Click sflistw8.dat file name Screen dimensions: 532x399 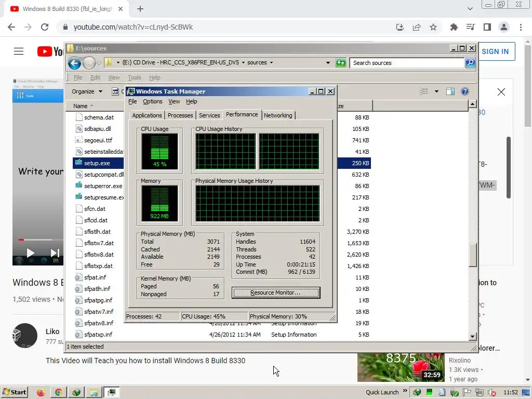point(99,255)
